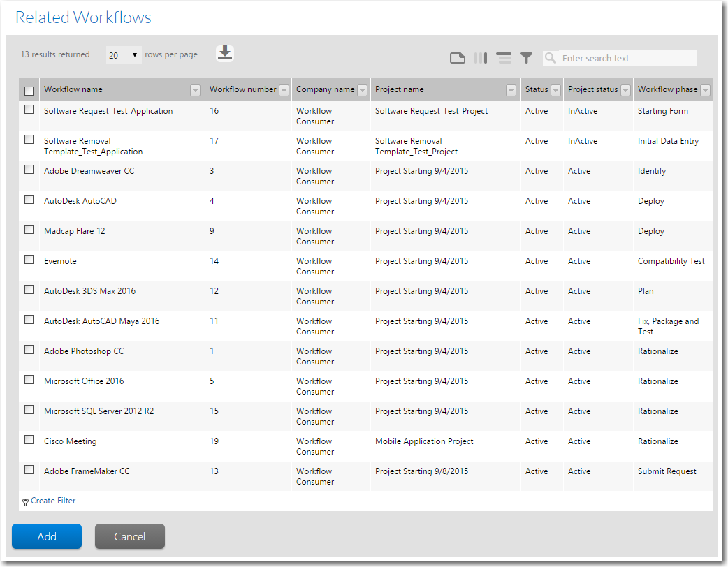The height and width of the screenshot is (567, 728).
Task: Open the Workflow name column dropdown arrow
Action: [x=196, y=91]
